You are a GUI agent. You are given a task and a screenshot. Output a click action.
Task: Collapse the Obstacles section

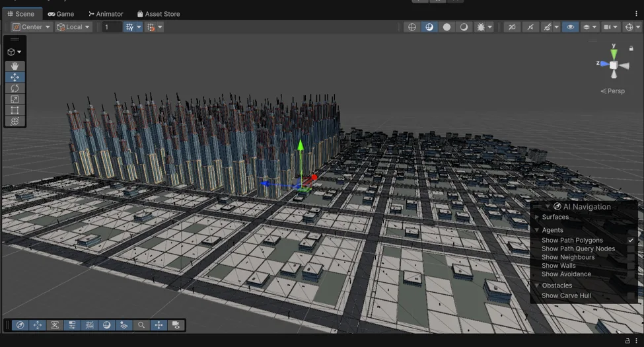pos(537,286)
